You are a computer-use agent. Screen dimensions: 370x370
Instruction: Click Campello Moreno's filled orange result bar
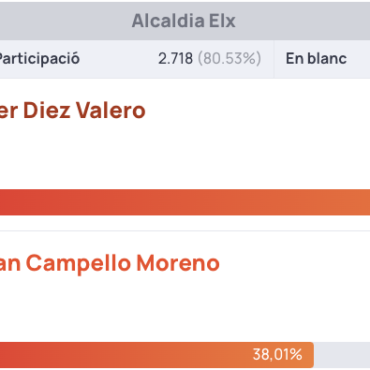pos(157,355)
